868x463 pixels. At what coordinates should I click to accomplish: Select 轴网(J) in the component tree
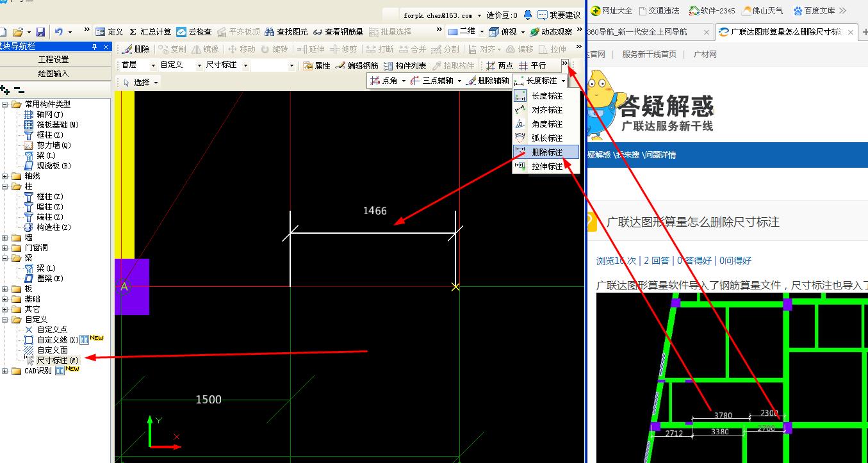coord(50,115)
